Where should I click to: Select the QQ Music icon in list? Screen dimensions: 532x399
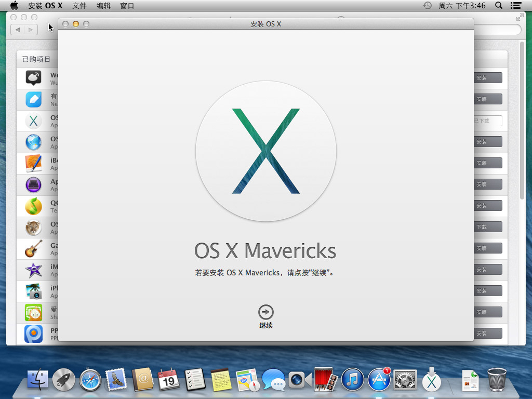(x=33, y=206)
